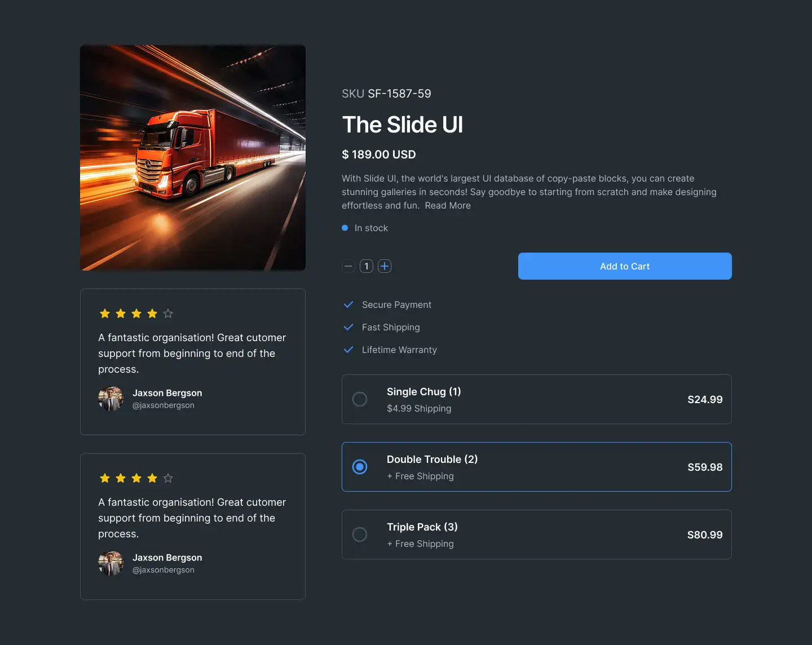812x645 pixels.
Task: Click the S24.99 price of Single Chug
Action: pyautogui.click(x=705, y=400)
